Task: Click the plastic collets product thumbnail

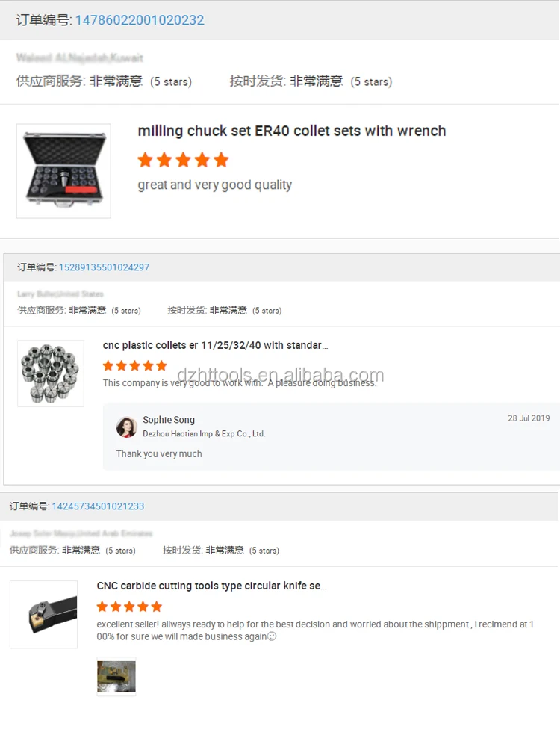Action: point(51,373)
